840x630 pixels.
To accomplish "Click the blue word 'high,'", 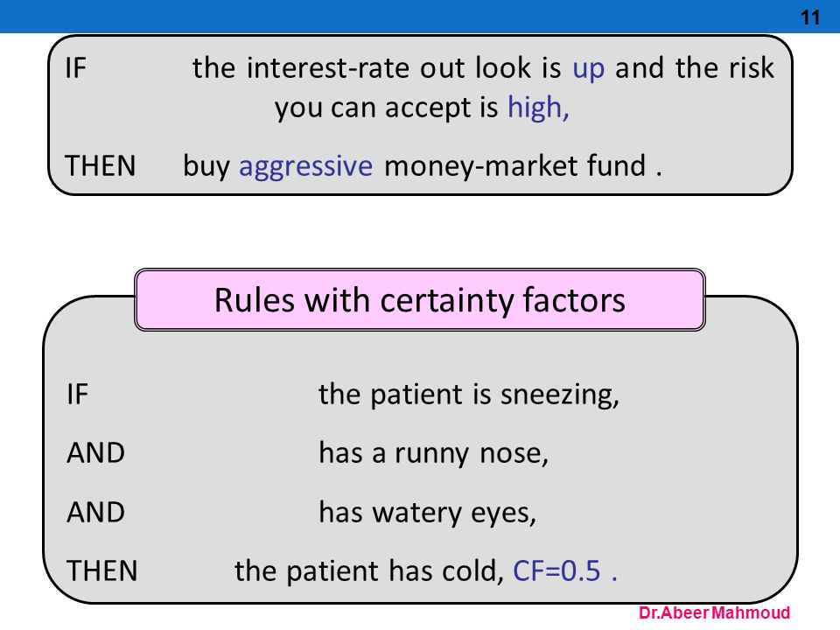I will tap(538, 108).
